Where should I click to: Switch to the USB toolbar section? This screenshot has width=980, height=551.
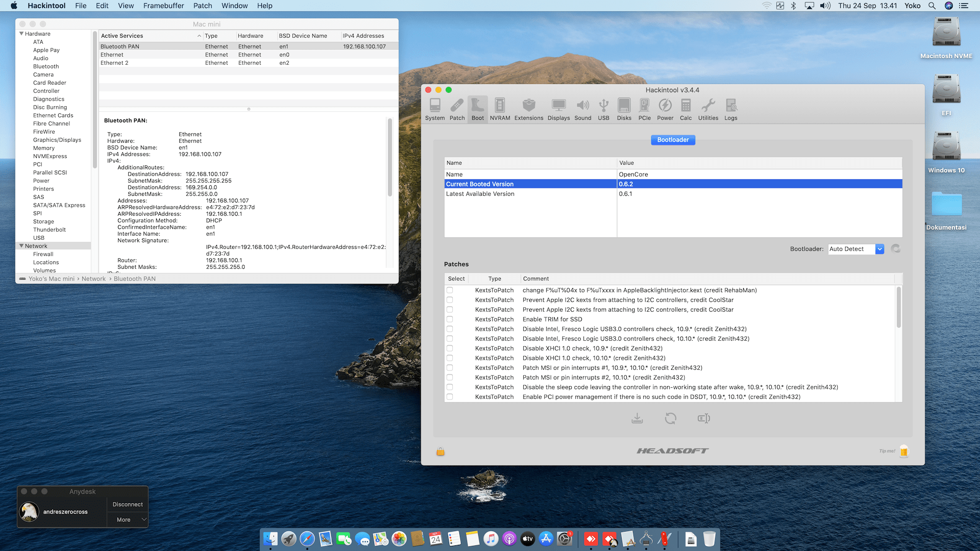tap(603, 109)
